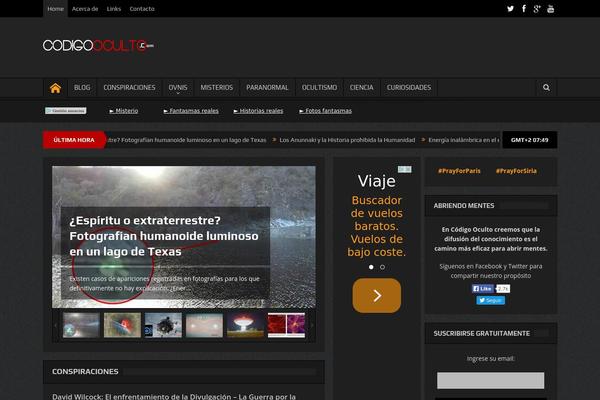Select third slider thumbnail of dark asteroid
The width and height of the screenshot is (600, 400).
pos(163,325)
